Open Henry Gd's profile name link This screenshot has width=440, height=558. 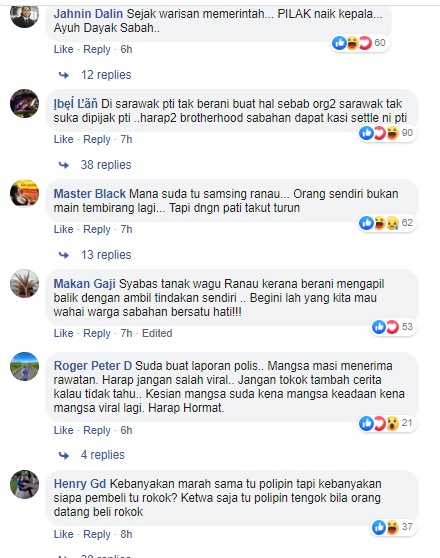coord(80,484)
